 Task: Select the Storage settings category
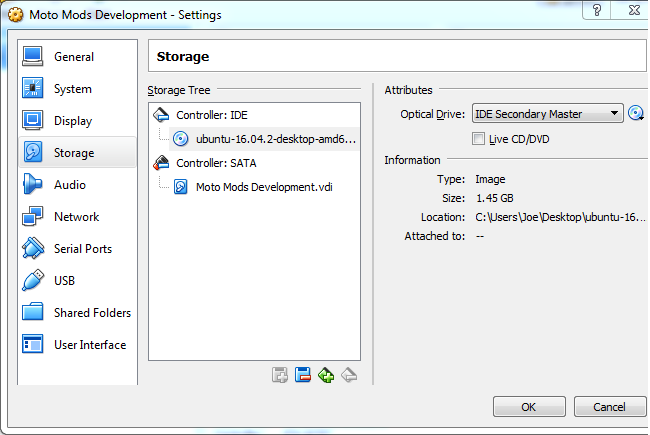coord(78,153)
